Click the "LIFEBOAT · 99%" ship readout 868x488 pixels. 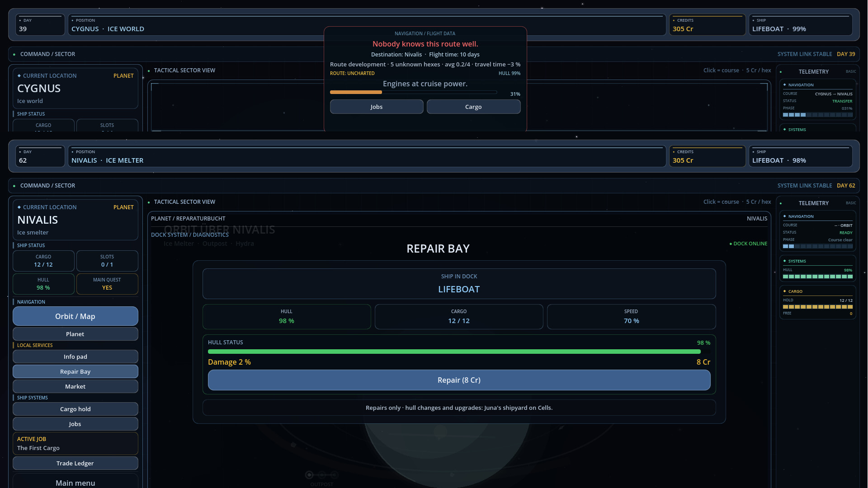point(779,29)
